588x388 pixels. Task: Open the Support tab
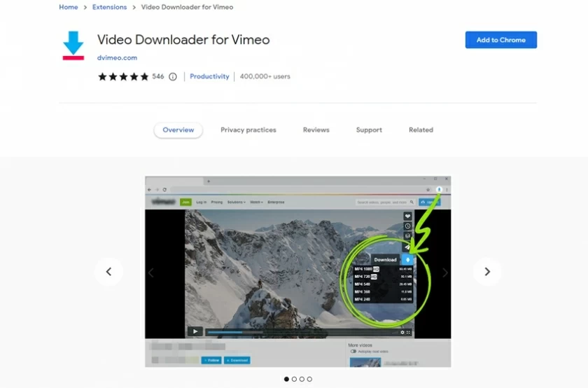coord(369,130)
